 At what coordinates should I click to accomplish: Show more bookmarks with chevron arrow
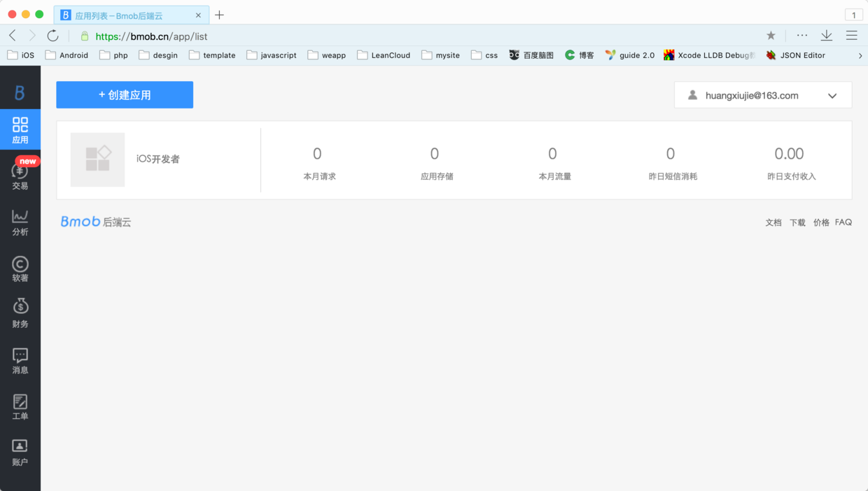(860, 55)
